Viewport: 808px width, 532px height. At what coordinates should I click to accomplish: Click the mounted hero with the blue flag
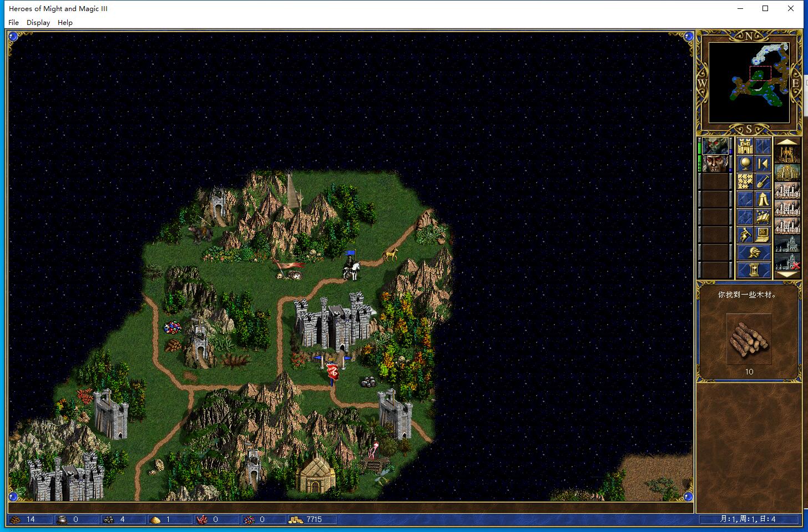tap(351, 266)
